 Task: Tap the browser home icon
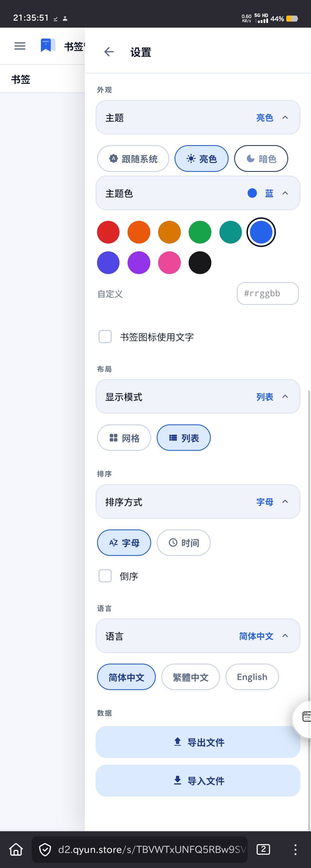click(16, 850)
